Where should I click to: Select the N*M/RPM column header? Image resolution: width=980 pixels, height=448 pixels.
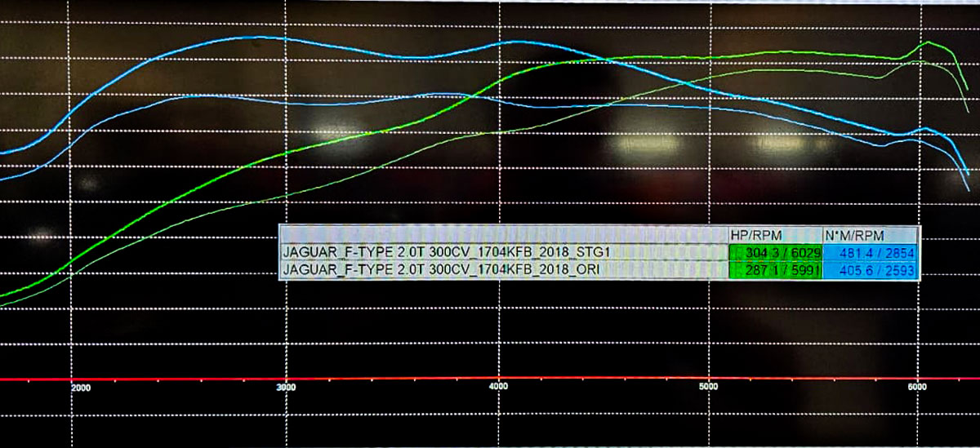point(855,235)
